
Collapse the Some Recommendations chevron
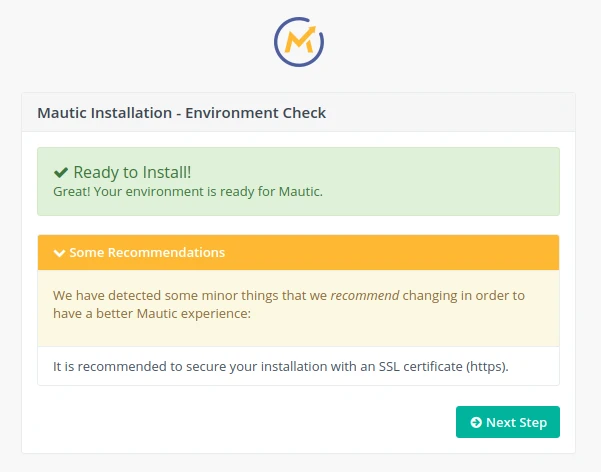(59, 253)
